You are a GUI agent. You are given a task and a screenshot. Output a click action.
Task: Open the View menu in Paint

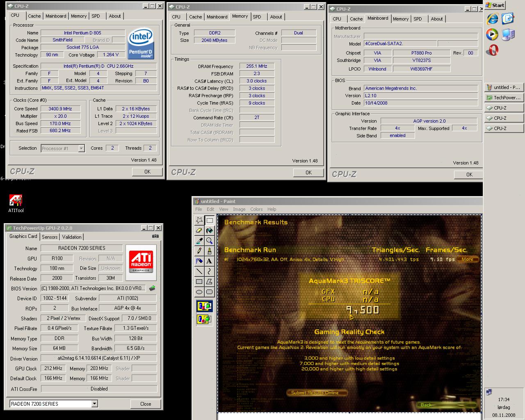(224, 209)
